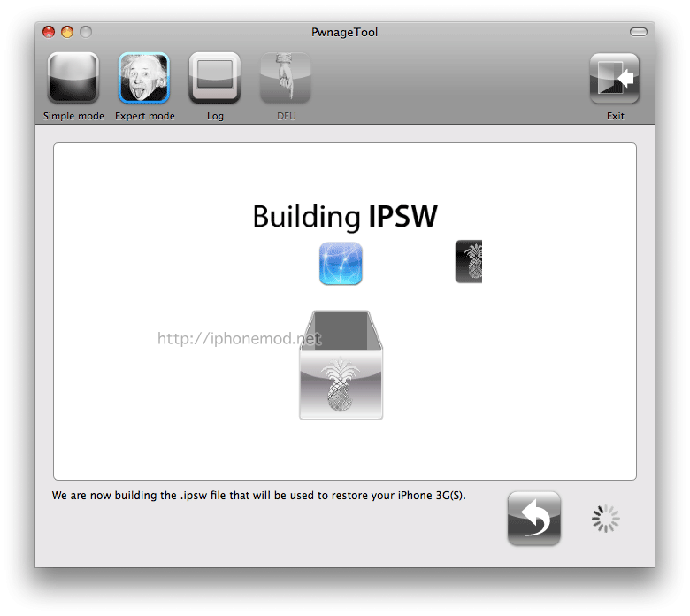Click the black pineapple icon
Image resolution: width=690 pixels, height=616 pixels.
pyautogui.click(x=469, y=262)
